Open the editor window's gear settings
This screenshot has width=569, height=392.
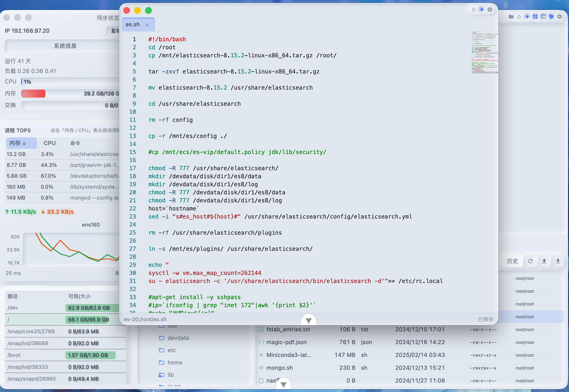pyautogui.click(x=490, y=9)
